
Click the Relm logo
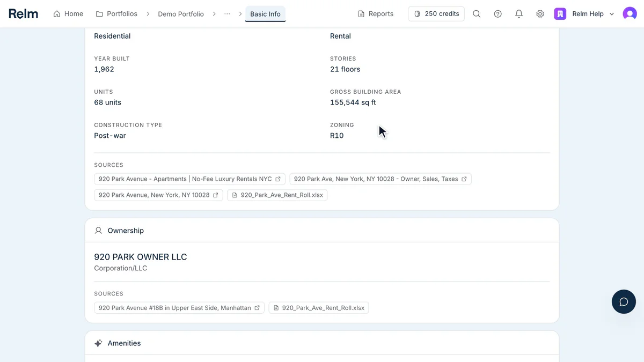coord(23,14)
